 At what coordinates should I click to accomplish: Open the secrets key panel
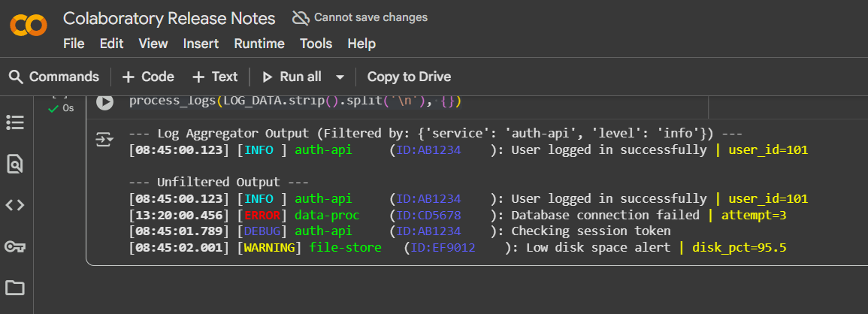coord(15,246)
